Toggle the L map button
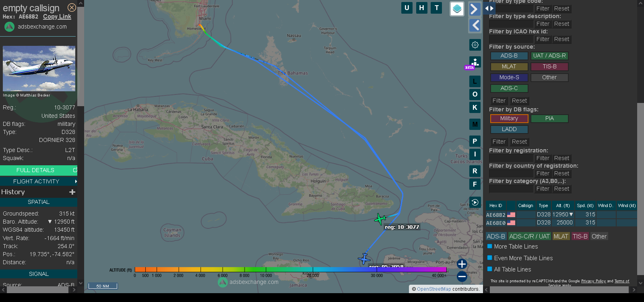 tap(475, 82)
